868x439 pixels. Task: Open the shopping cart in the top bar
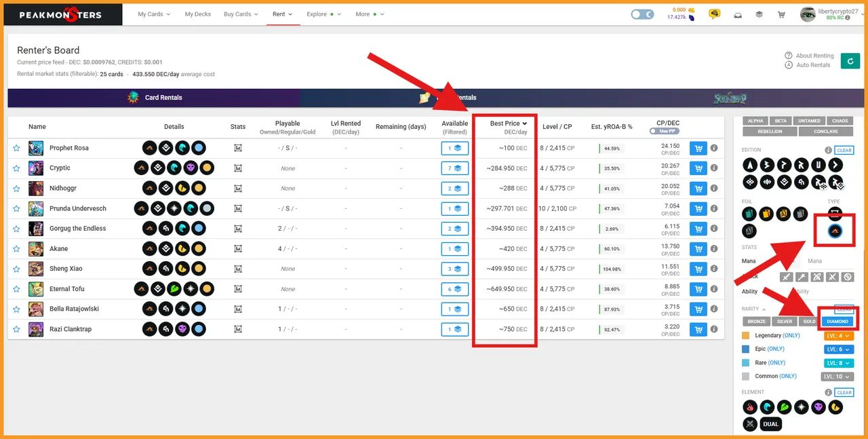pyautogui.click(x=781, y=14)
